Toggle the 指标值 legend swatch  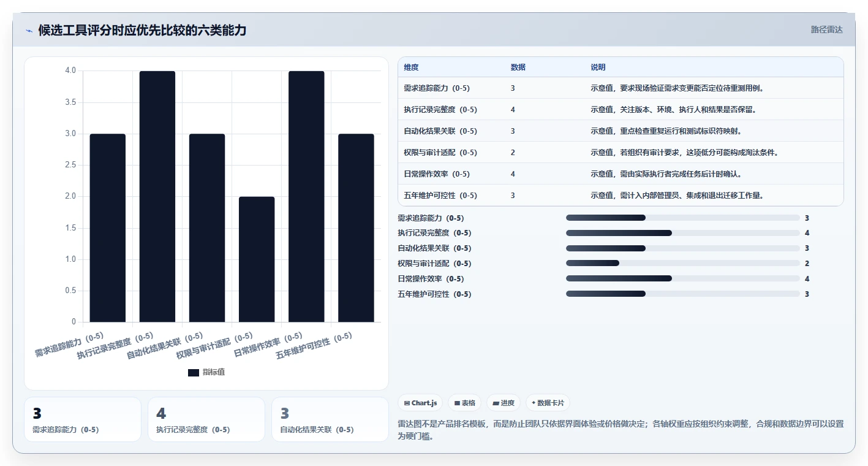tap(194, 372)
